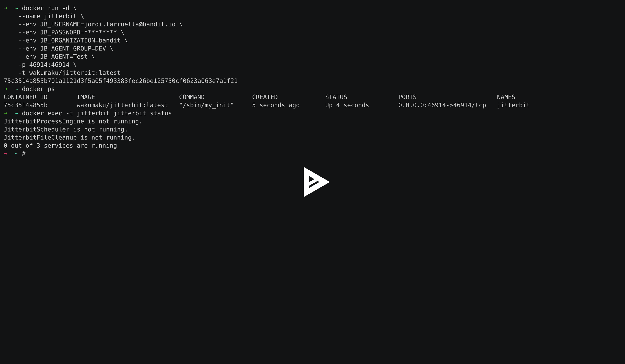Click 'JitterbitProcessEngine is not running.' line
625x364 pixels.
[x=73, y=121]
